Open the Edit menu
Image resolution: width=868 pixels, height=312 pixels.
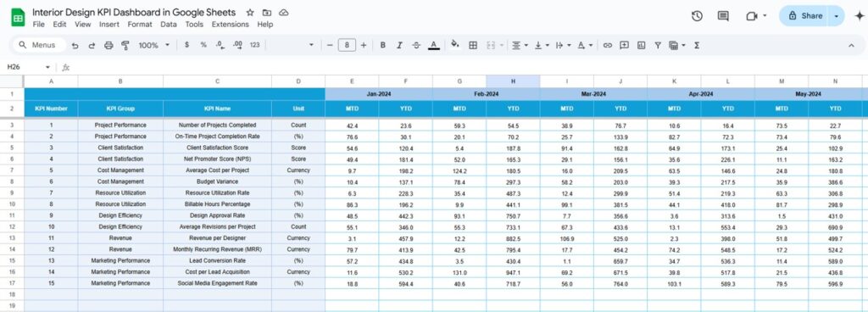[60, 25]
